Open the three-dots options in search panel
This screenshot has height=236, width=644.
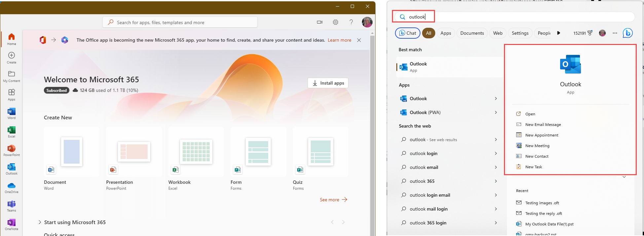[x=615, y=33]
